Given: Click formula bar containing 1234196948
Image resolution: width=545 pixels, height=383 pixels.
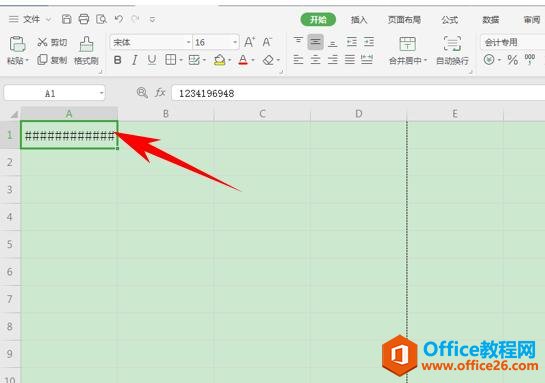Looking at the screenshot, I should [358, 93].
